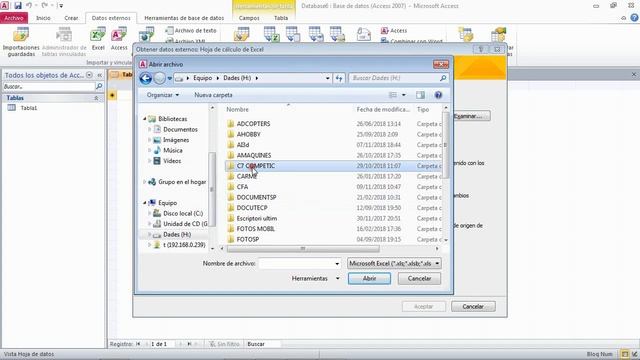Open the Access help icon at top right
The height and width of the screenshot is (360, 640).
634,18
